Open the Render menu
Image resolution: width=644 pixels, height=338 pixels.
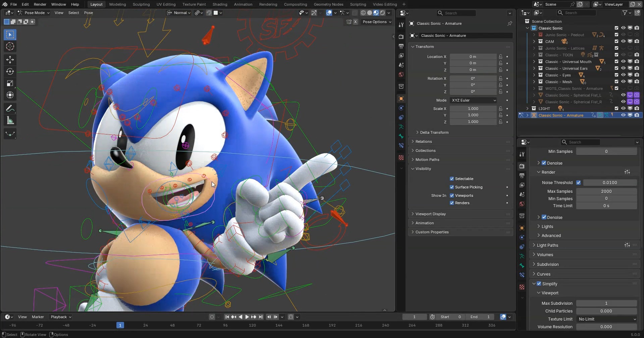(40, 4)
